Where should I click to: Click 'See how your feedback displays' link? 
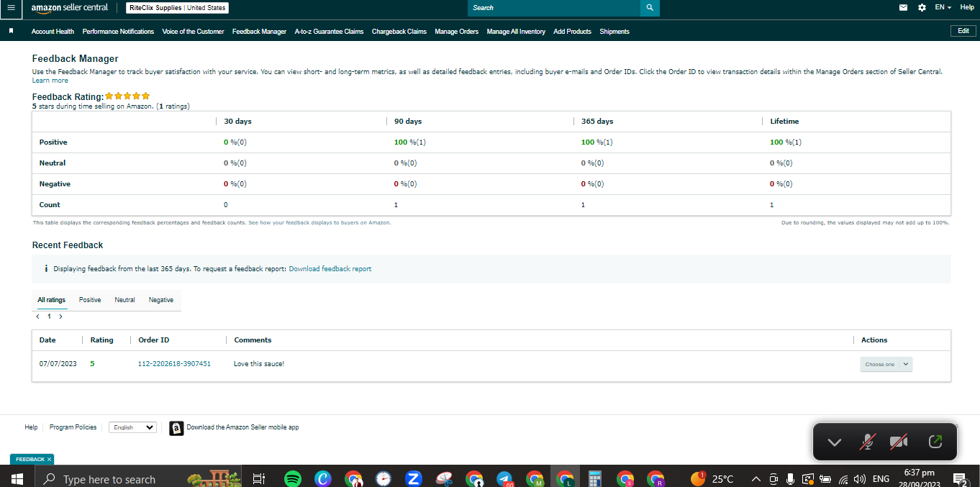pyautogui.click(x=319, y=223)
